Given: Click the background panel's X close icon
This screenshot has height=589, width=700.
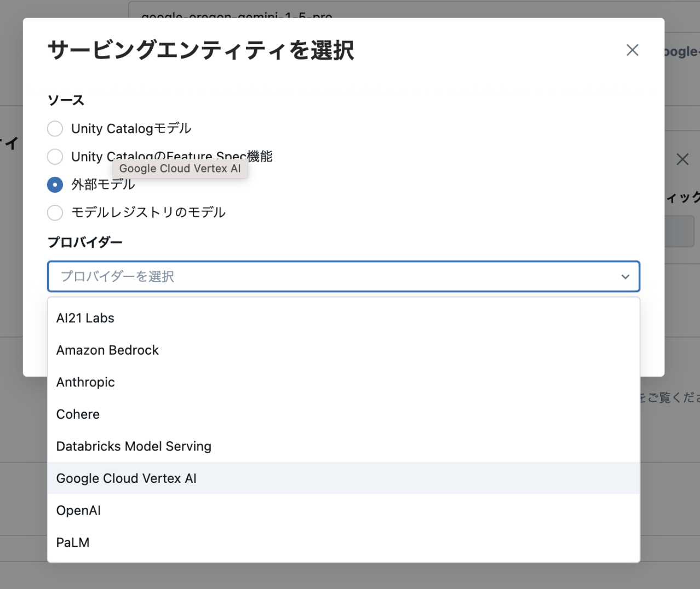Looking at the screenshot, I should coord(682,159).
